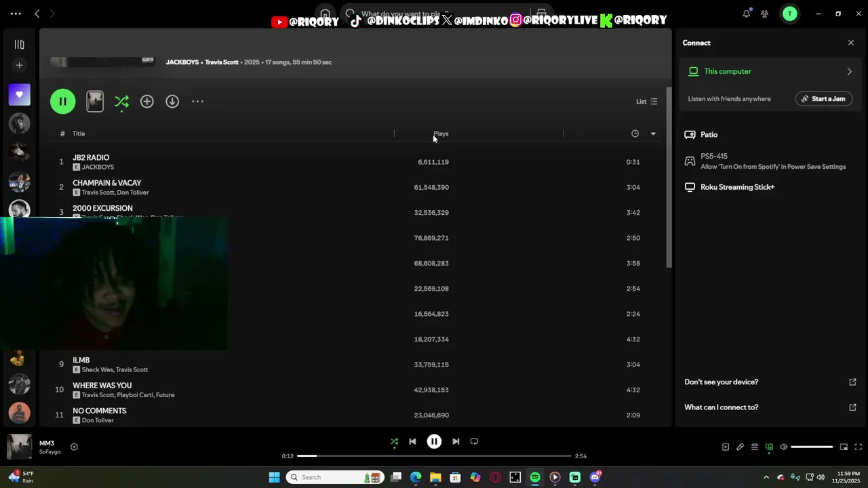Screen dimensions: 868x488
Task: Toggle shuffle in album action bar
Action: click(x=121, y=102)
